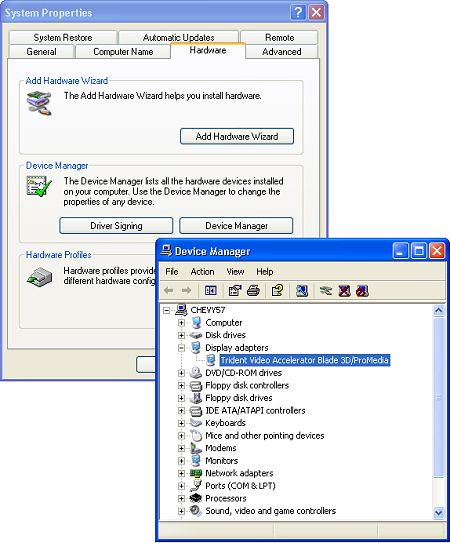The width and height of the screenshot is (450, 543).
Task: Switch to the Advanced tab
Action: pyautogui.click(x=281, y=51)
